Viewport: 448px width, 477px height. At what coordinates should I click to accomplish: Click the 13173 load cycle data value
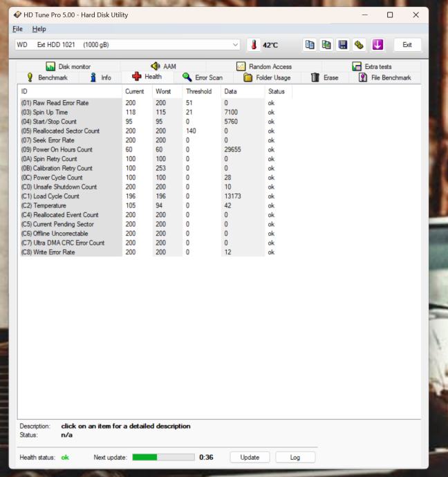[233, 196]
